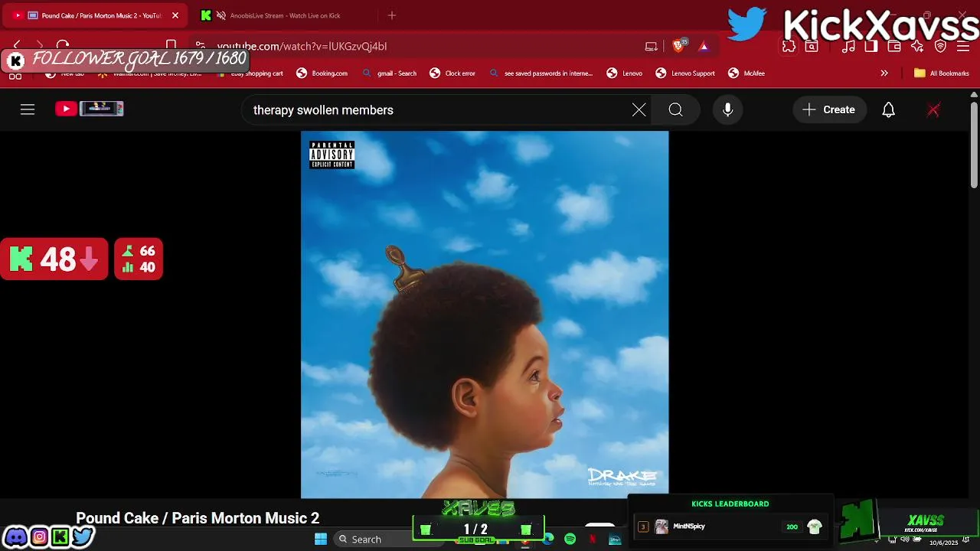This screenshot has height=551, width=980.
Task: Open site information icon left of URL
Action: [x=200, y=46]
